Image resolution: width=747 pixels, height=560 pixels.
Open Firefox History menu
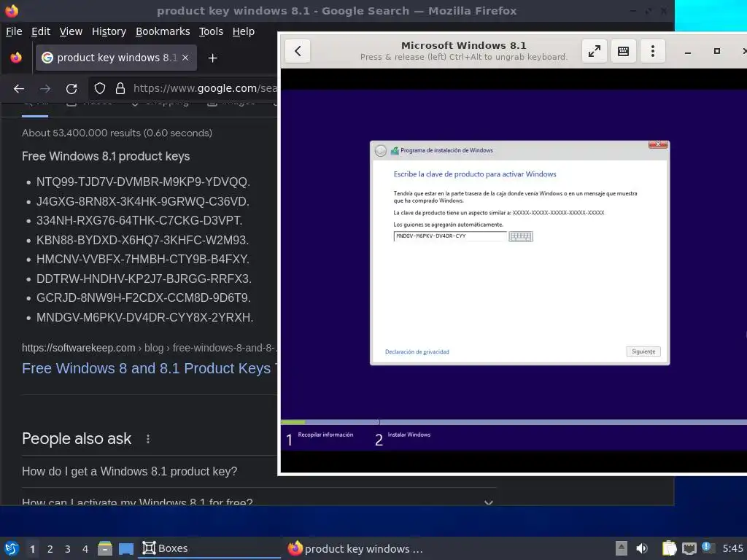tap(109, 31)
